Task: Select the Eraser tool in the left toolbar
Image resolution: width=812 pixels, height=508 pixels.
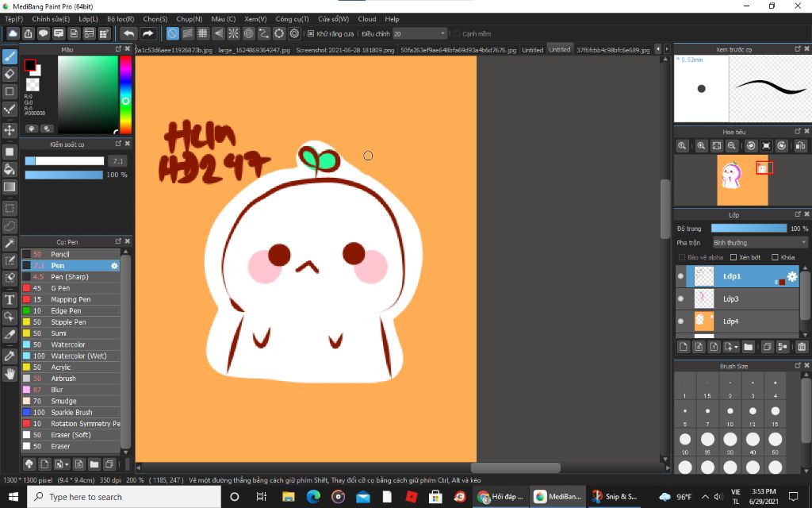Action: coord(10,74)
